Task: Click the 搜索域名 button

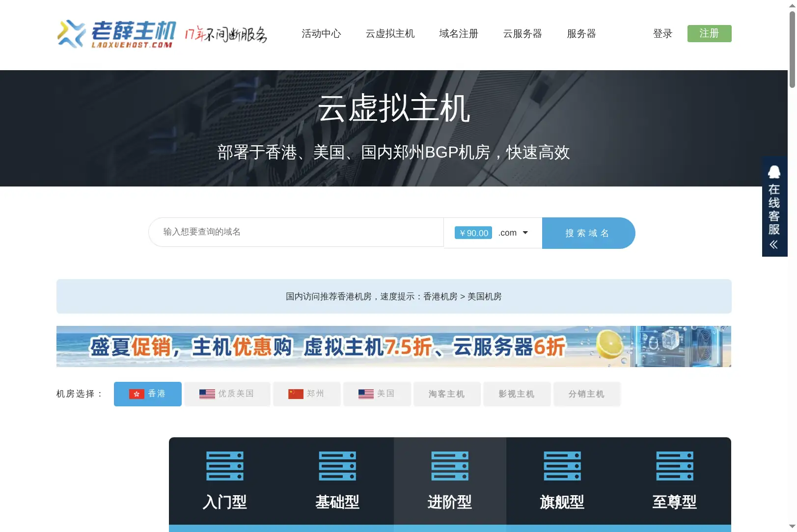Action: 588,233
